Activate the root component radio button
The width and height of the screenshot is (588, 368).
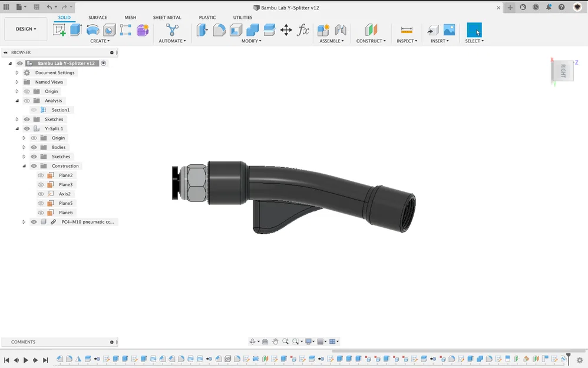pyautogui.click(x=104, y=64)
